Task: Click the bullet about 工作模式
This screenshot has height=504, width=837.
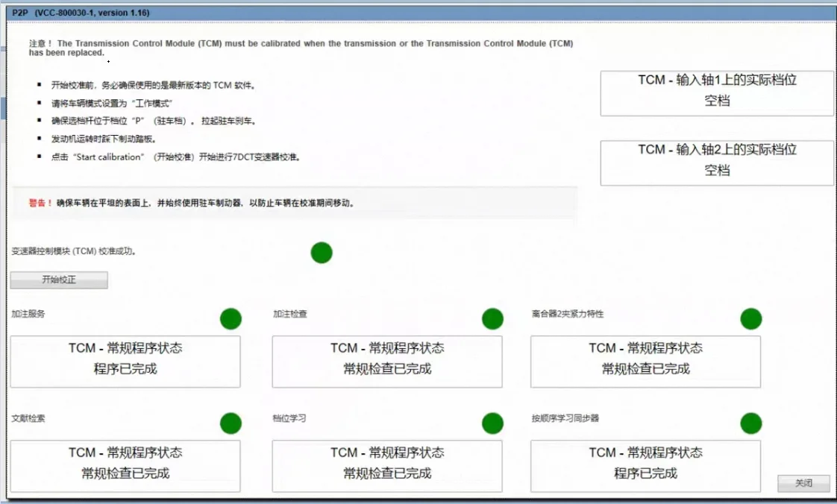Action: (x=112, y=104)
